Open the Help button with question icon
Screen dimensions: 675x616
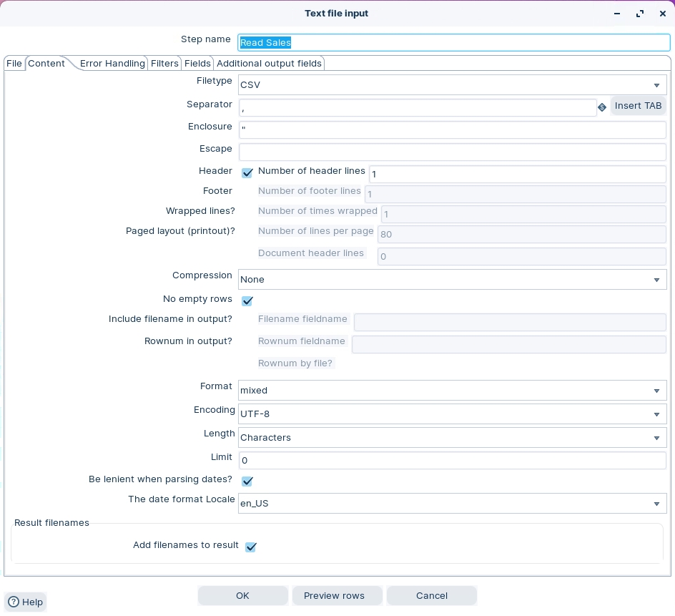point(26,602)
